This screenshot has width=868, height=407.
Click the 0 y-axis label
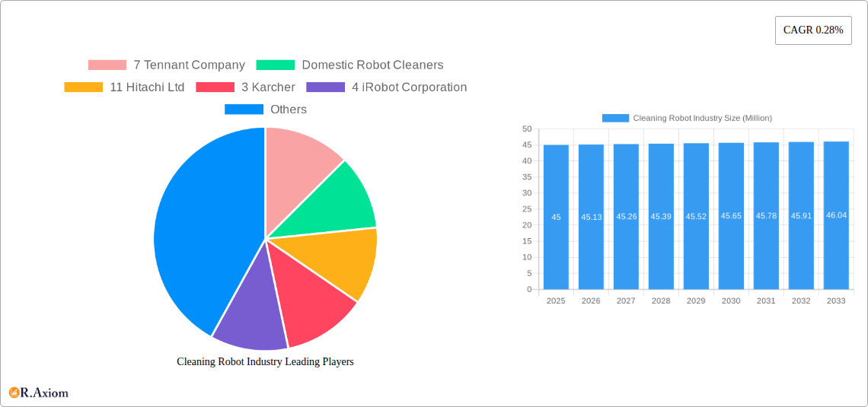(529, 289)
